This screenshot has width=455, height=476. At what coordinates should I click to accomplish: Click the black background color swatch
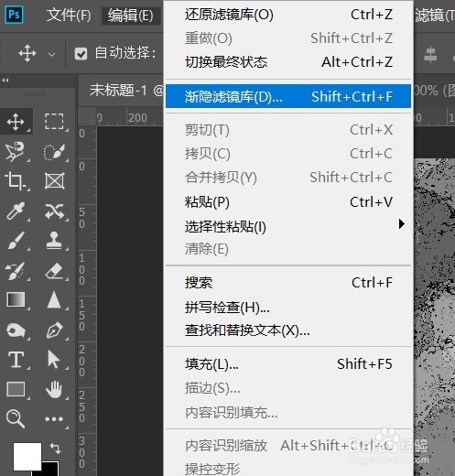50,470
